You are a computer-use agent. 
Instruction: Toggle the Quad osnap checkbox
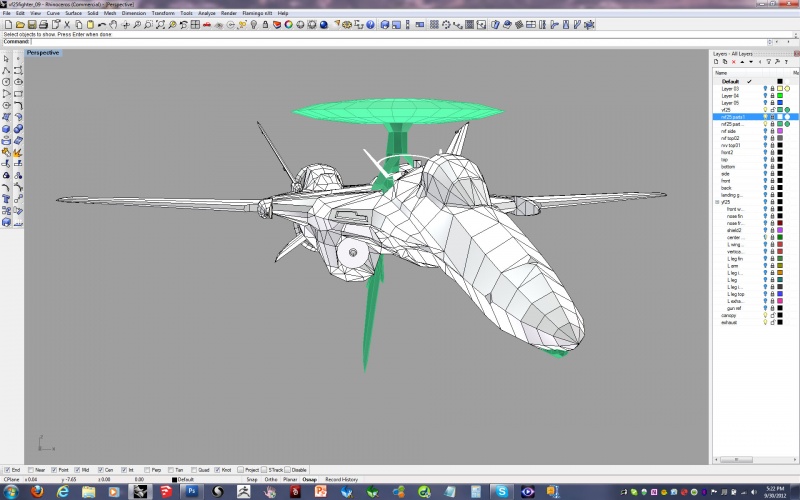pos(194,470)
